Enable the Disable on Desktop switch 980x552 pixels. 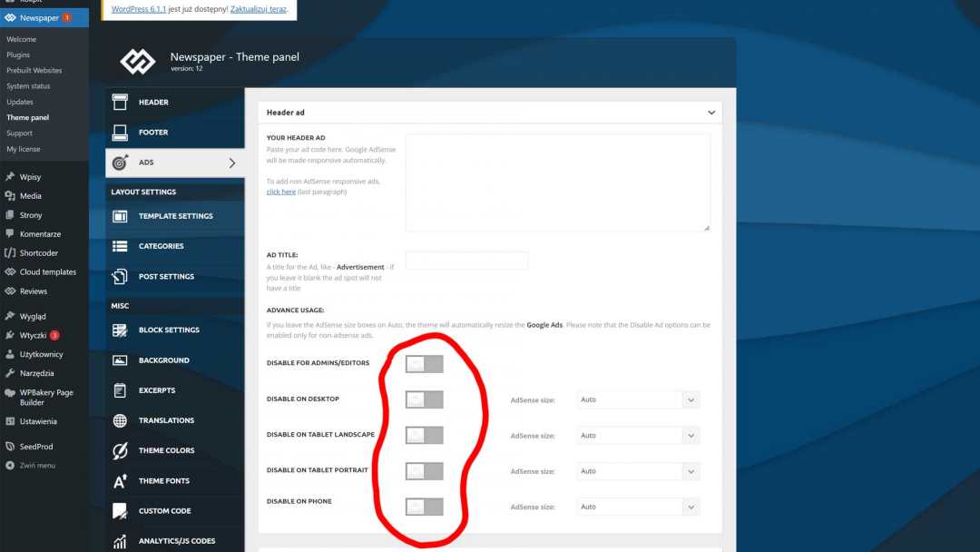tap(424, 399)
